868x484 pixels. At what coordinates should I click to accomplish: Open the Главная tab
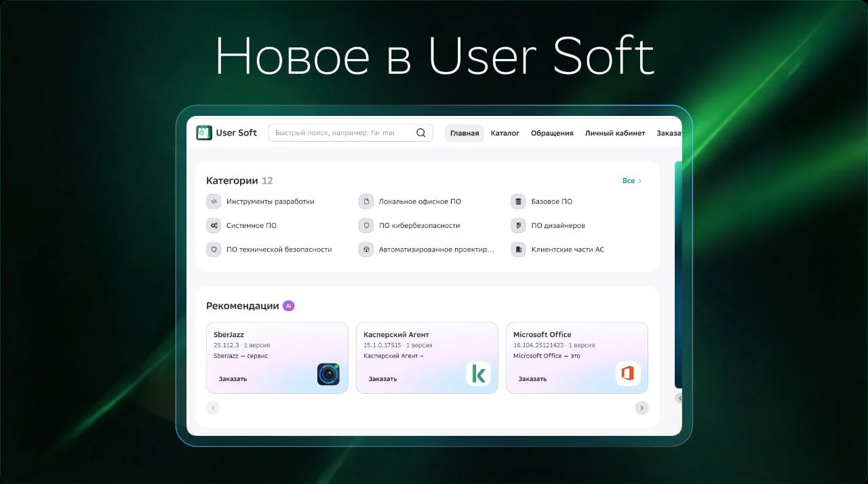point(465,133)
